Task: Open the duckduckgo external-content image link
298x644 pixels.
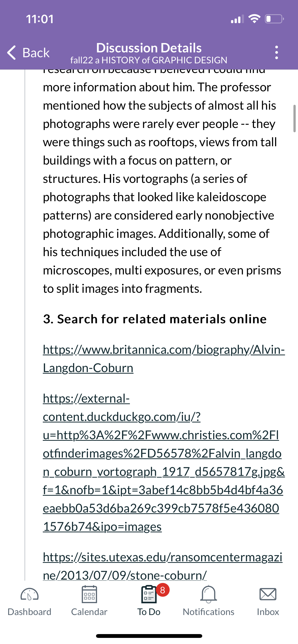Action: coord(164,463)
